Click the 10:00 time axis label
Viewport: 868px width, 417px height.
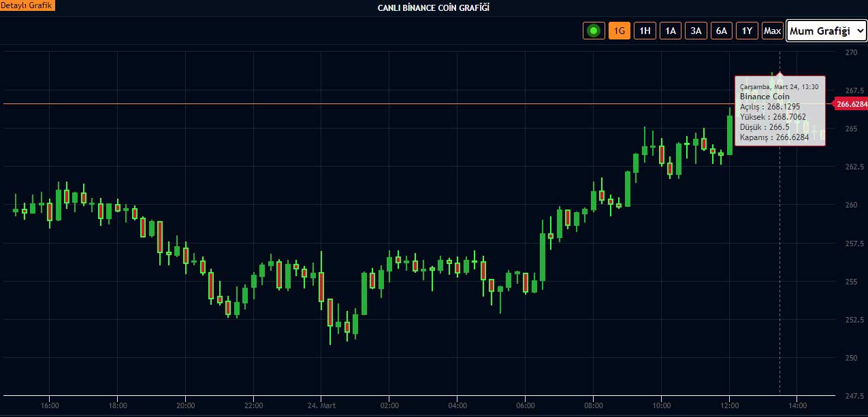click(x=662, y=405)
